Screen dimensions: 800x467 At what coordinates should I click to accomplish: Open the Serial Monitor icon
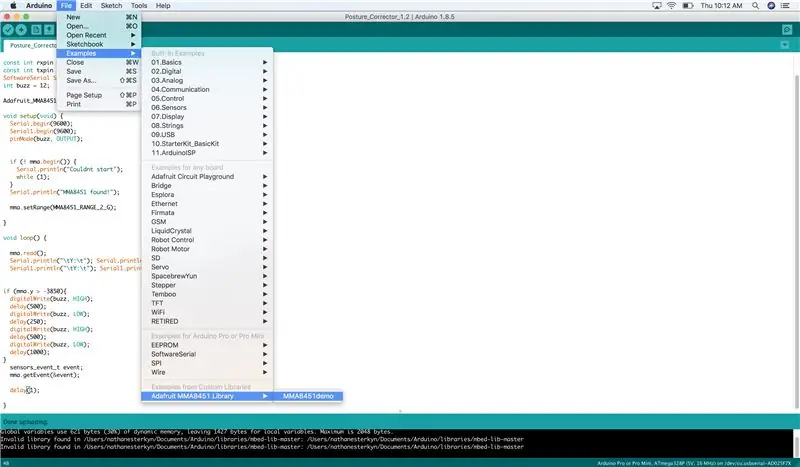[x=787, y=30]
